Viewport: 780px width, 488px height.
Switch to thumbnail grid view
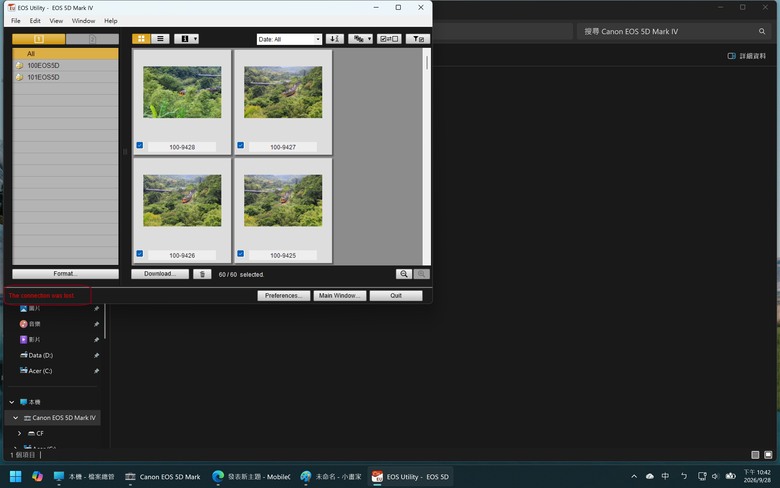pos(141,39)
